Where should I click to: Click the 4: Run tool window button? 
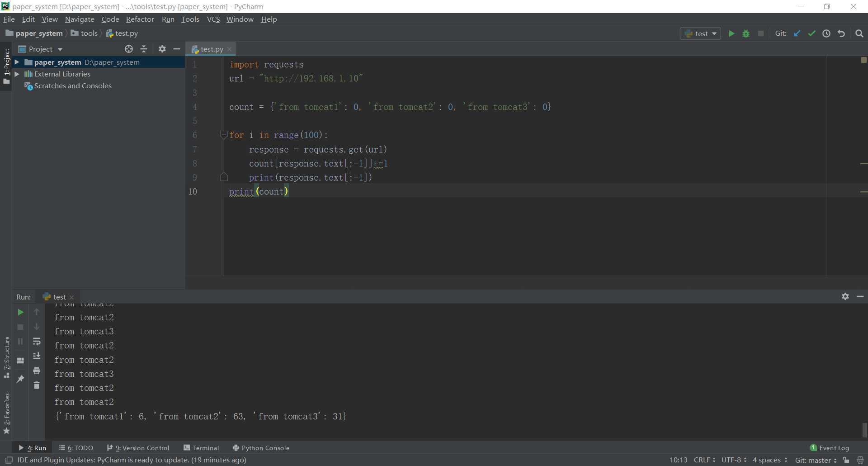(x=32, y=448)
